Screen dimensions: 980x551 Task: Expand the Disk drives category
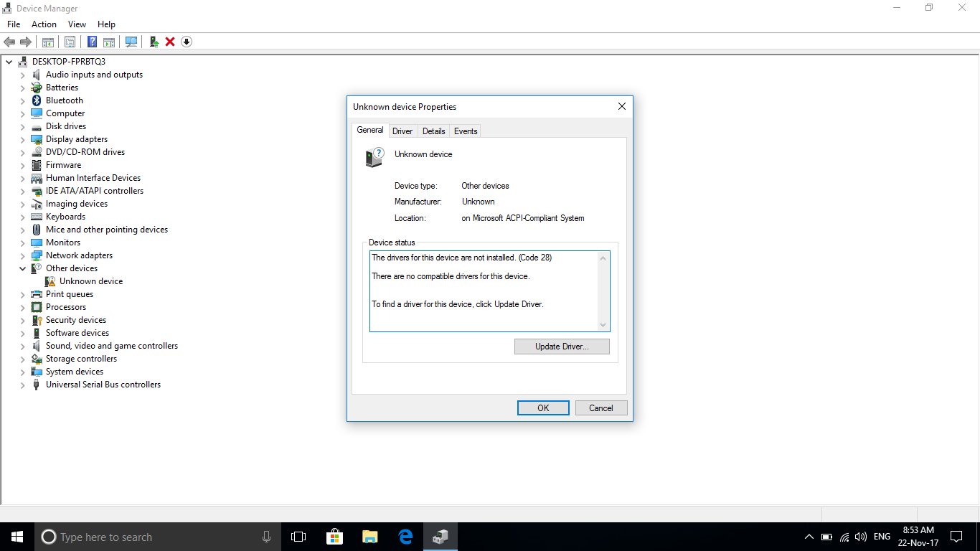click(22, 126)
